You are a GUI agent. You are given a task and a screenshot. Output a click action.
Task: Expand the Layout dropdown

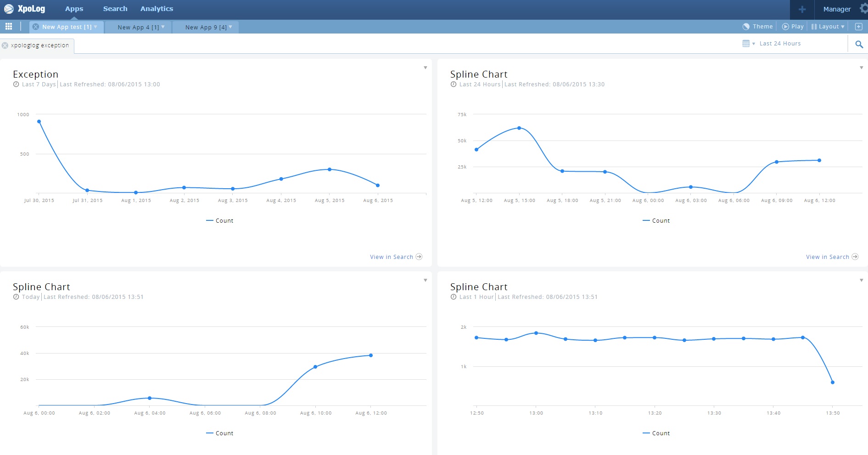(828, 27)
